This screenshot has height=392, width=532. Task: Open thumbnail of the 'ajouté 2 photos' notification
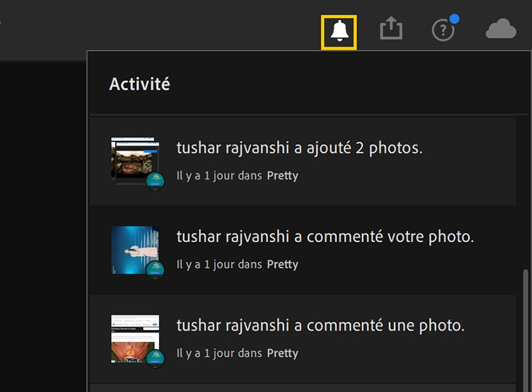tap(133, 159)
